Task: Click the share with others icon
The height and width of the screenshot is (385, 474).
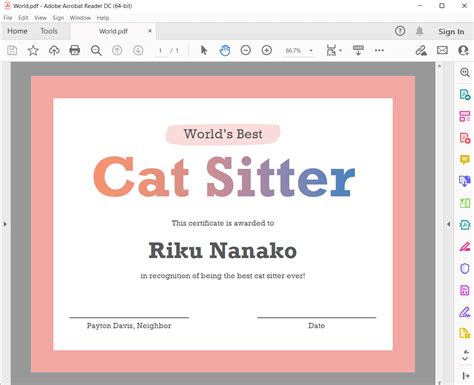Action: tap(463, 50)
